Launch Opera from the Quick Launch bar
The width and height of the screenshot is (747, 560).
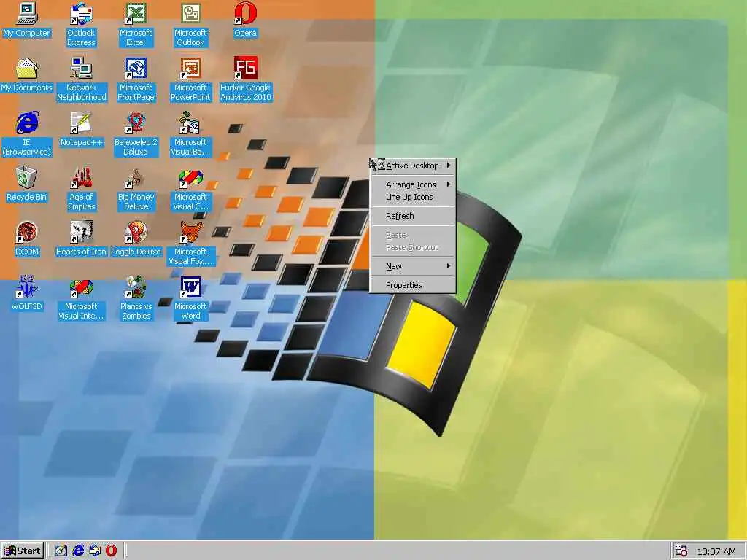(x=111, y=551)
